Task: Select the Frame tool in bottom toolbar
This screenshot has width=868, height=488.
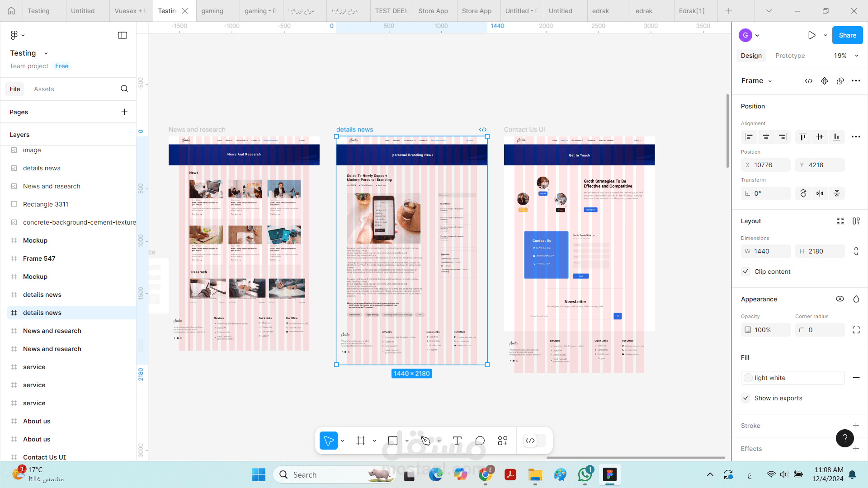Action: click(x=360, y=441)
